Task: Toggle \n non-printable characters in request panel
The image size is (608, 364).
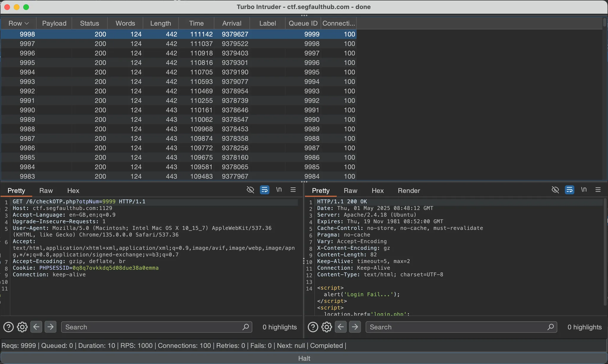Action: point(279,190)
